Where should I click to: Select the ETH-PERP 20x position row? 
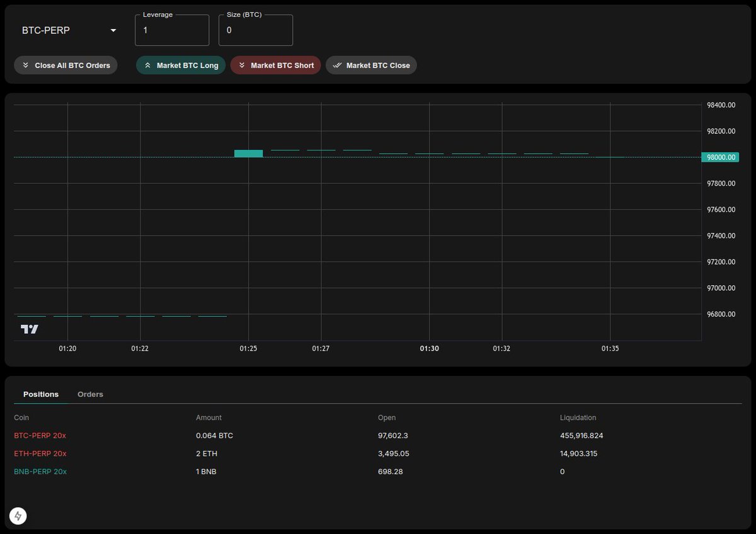377,453
